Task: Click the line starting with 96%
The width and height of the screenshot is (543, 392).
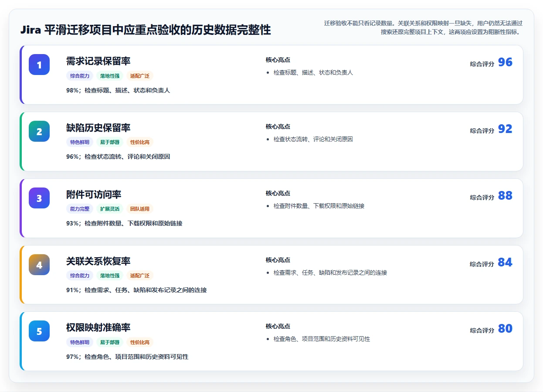Action: (x=118, y=157)
